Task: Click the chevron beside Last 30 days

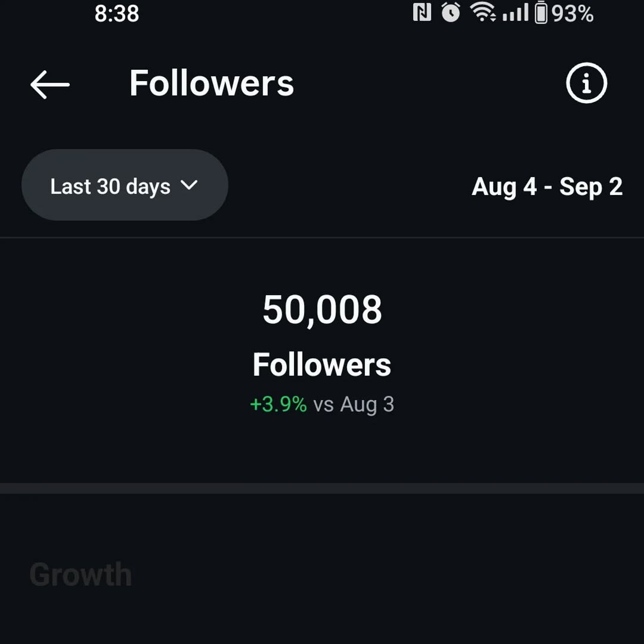Action: (189, 185)
